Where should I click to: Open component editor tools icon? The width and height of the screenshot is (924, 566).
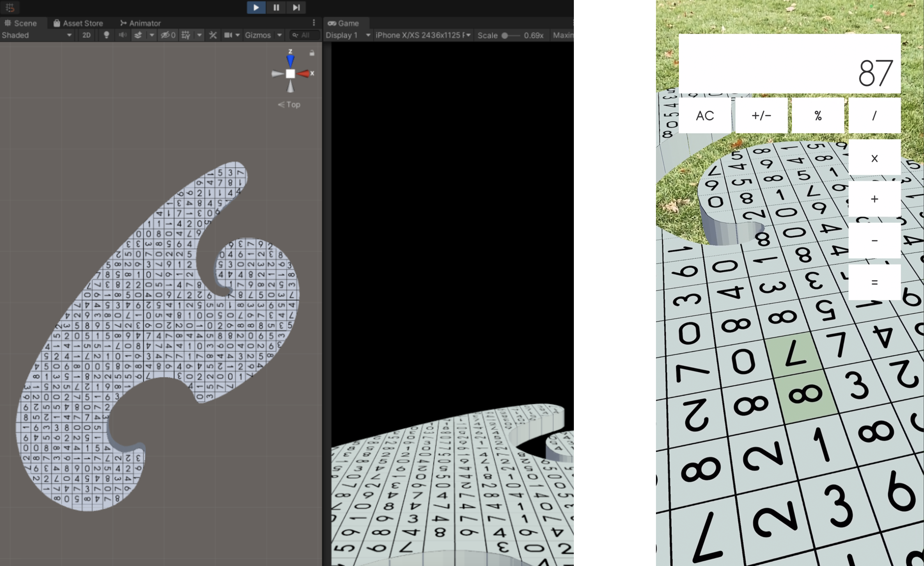pos(213,35)
